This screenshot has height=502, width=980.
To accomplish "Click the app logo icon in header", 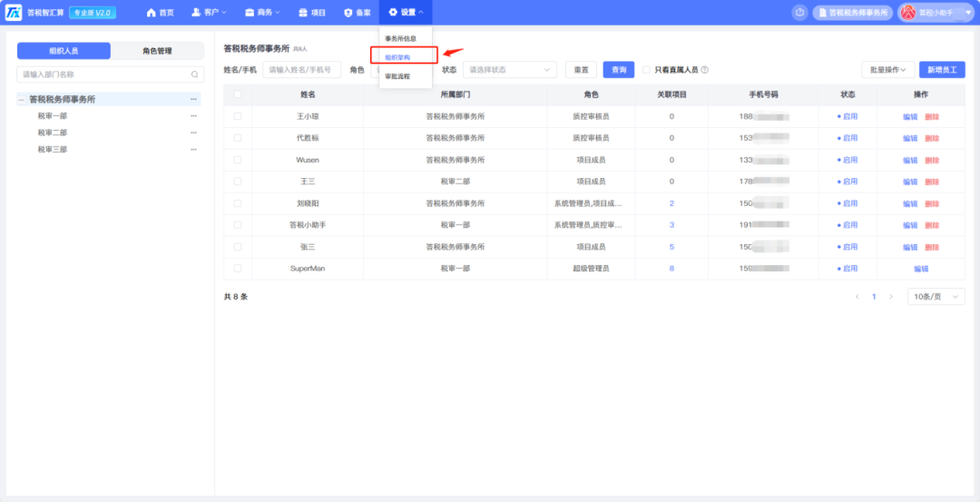I will 13,12.
